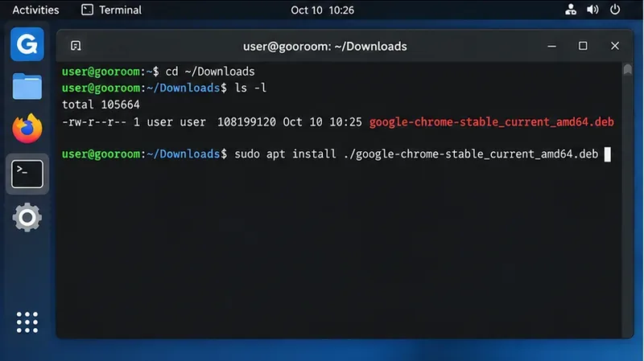Launch Firefox from the dock
The width and height of the screenshot is (644, 361).
tap(27, 129)
